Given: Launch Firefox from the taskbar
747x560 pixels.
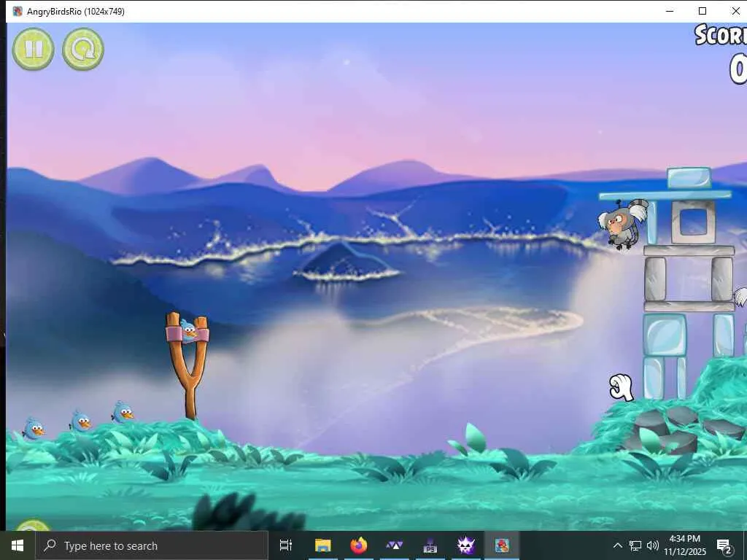Looking at the screenshot, I should tap(359, 545).
